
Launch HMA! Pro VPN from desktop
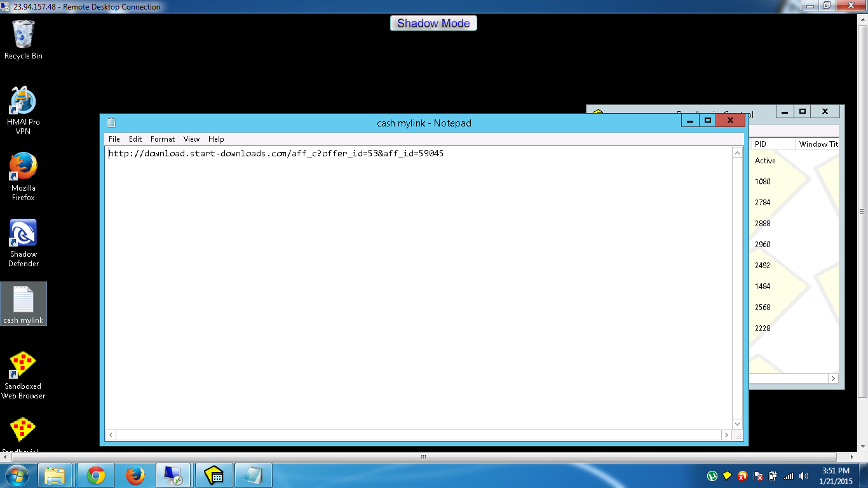point(24,110)
